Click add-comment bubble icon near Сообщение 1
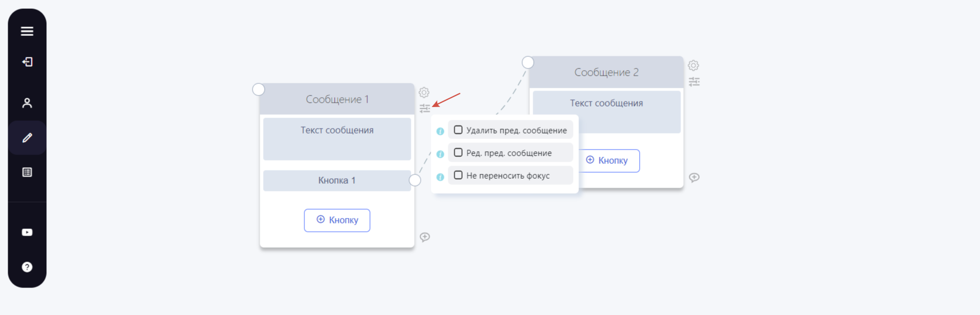 (425, 237)
